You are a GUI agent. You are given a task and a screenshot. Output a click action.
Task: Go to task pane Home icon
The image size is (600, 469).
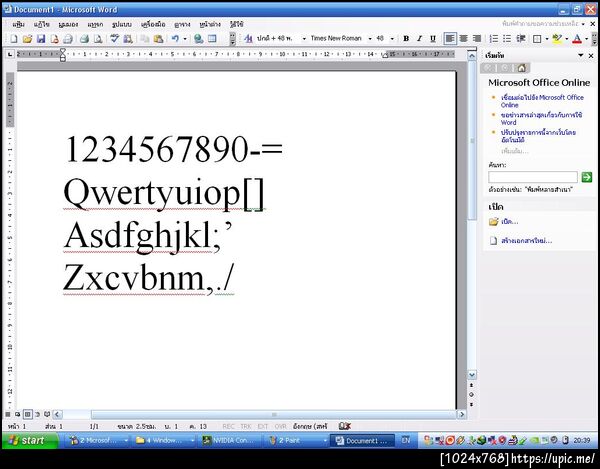click(x=521, y=68)
